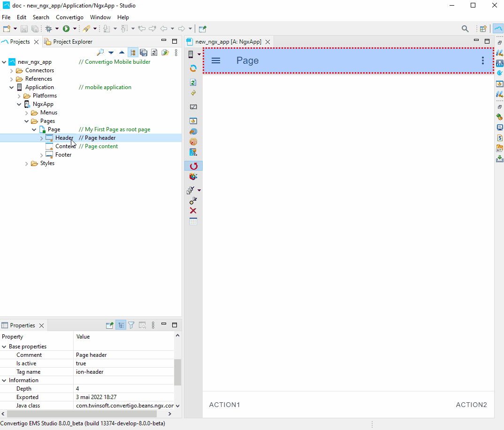504x430 pixels.
Task: Select the Application node in the tree
Action: coord(39,87)
